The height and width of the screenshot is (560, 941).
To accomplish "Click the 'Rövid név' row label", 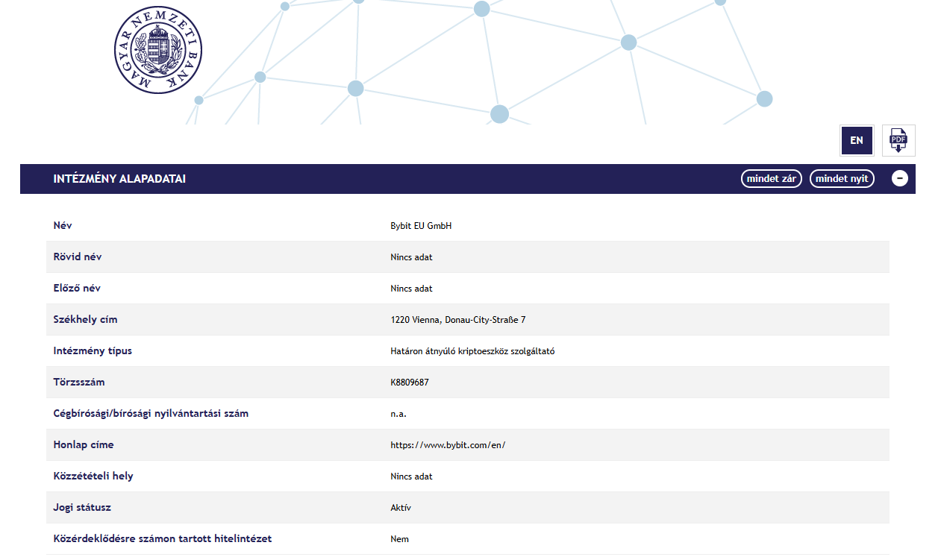I will [x=78, y=257].
